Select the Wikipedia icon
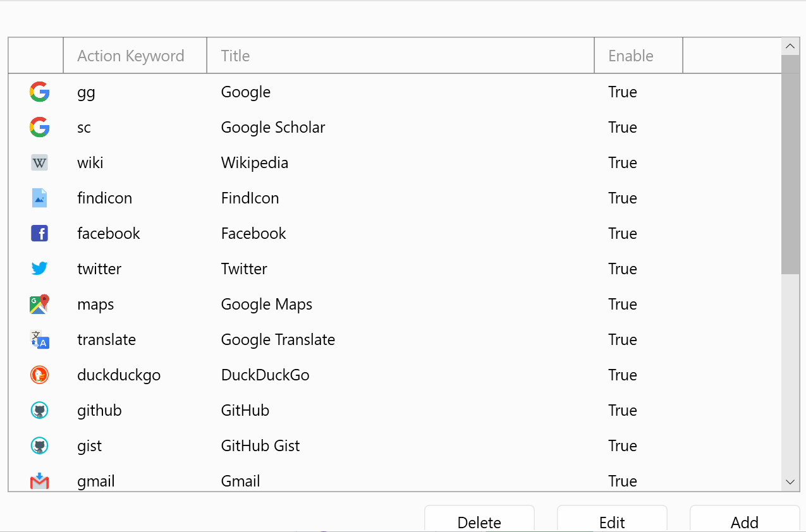 (39, 162)
